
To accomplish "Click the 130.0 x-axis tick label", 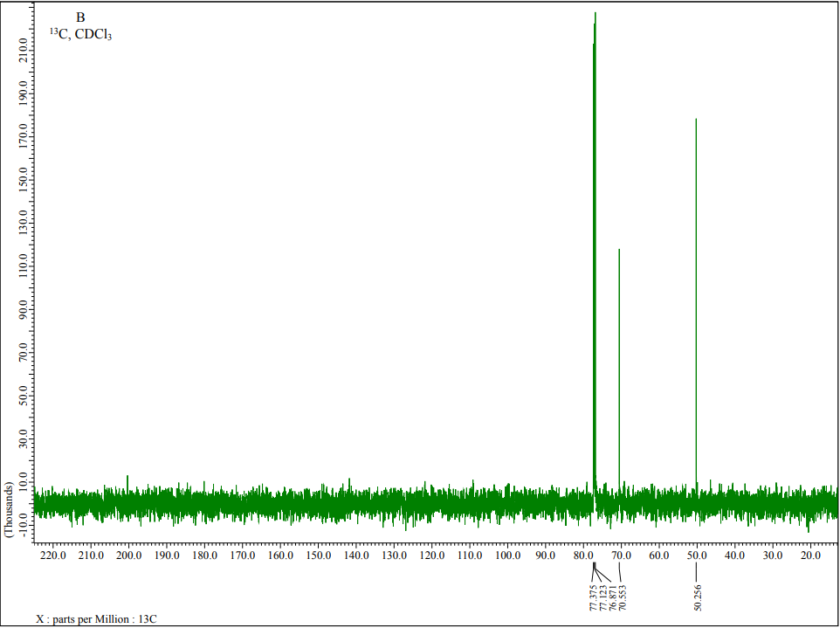I will (x=395, y=556).
